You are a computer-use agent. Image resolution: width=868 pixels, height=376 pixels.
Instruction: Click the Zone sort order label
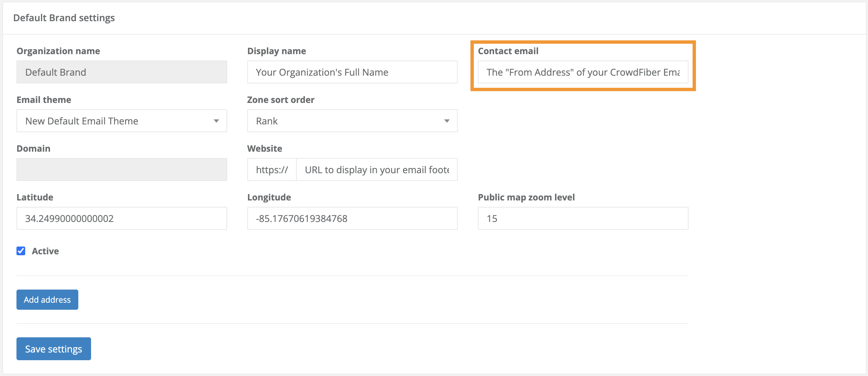coord(280,100)
